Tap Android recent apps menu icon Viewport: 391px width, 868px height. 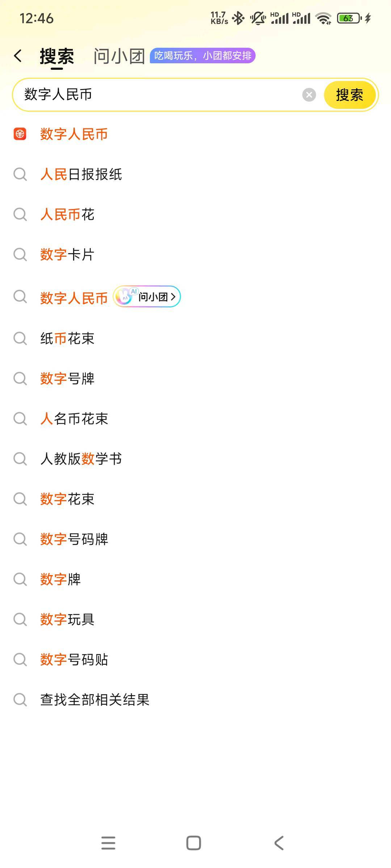pos(108,843)
